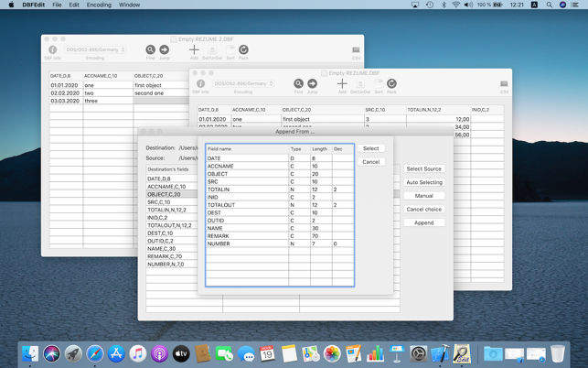Image resolution: width=588 pixels, height=368 pixels.
Task: Click CSV export icon in REZUME.DBF window
Action: (x=504, y=83)
